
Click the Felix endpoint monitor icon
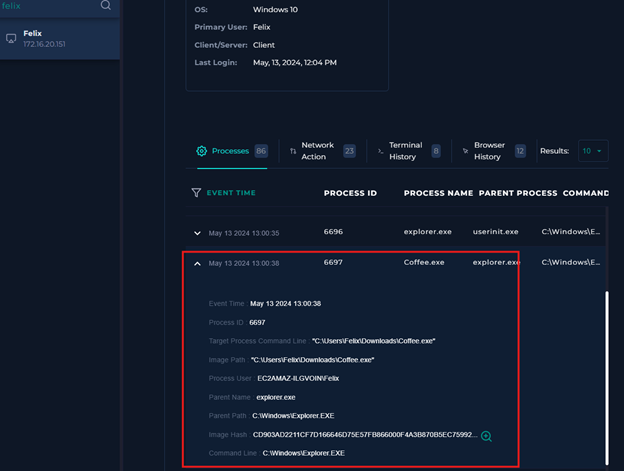click(11, 39)
